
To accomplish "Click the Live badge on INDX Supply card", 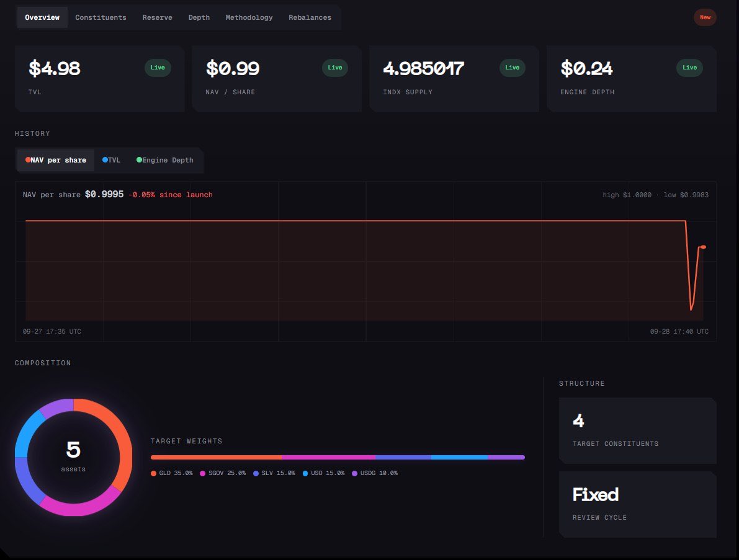I will (513, 68).
